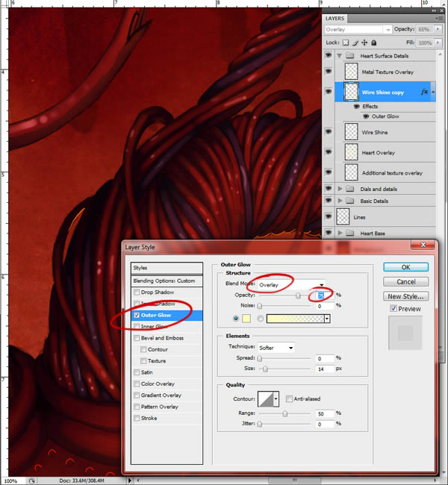Click the Dials and details folder icon
The image size is (448, 485).
point(350,189)
